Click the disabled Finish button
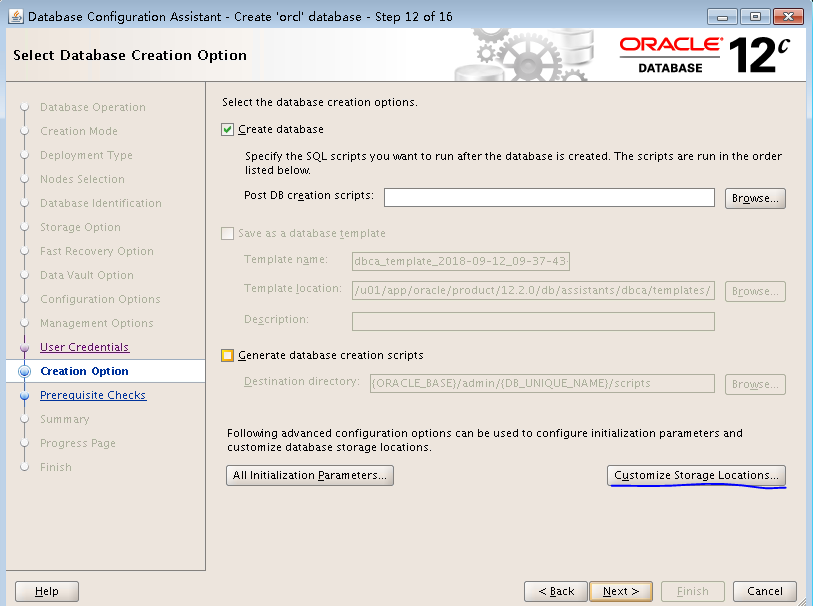813x606 pixels. [x=693, y=591]
